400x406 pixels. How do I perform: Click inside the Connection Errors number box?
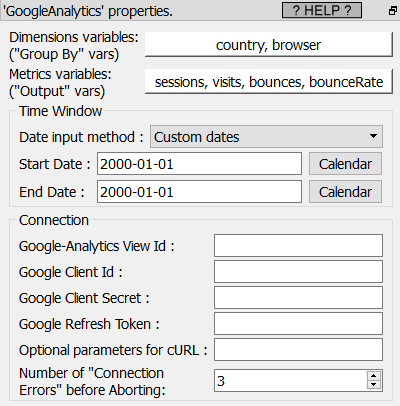point(291,380)
